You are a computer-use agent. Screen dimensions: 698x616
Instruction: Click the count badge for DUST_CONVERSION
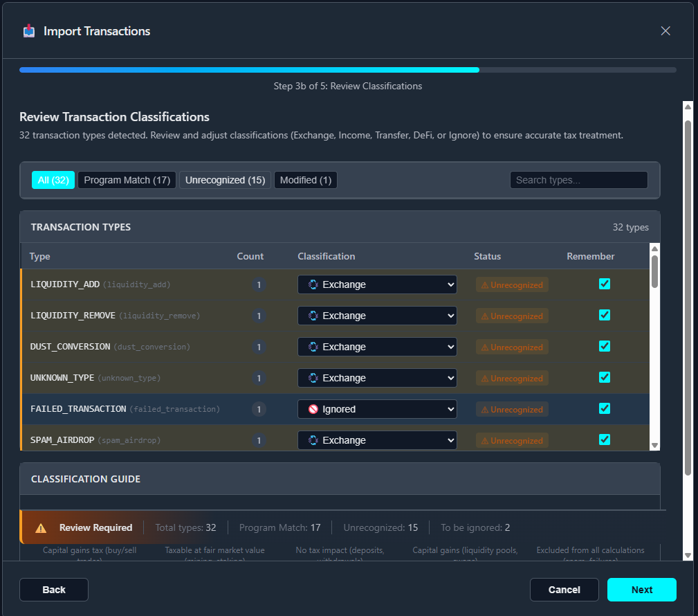[259, 347]
